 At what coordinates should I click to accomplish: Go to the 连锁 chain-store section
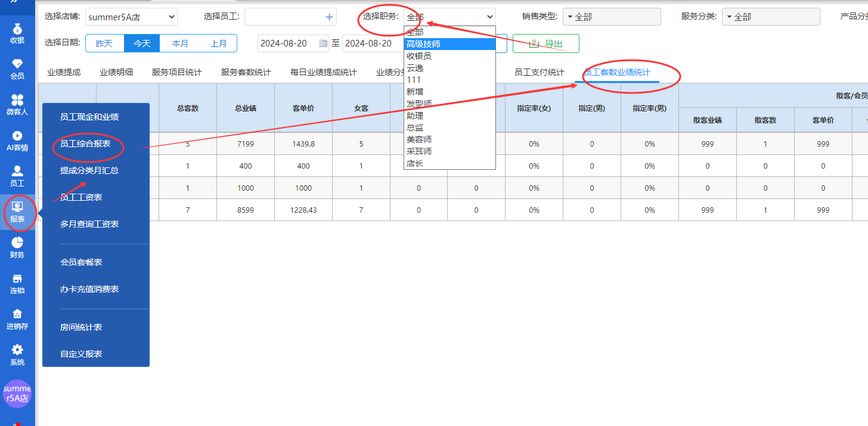click(x=17, y=284)
